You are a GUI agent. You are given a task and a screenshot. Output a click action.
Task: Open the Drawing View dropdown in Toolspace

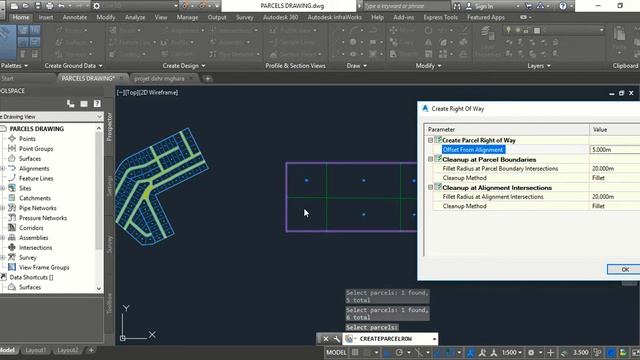point(99,117)
